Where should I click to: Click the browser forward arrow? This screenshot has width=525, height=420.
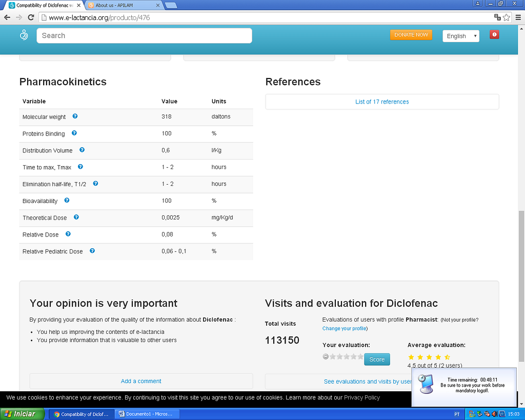pyautogui.click(x=19, y=17)
